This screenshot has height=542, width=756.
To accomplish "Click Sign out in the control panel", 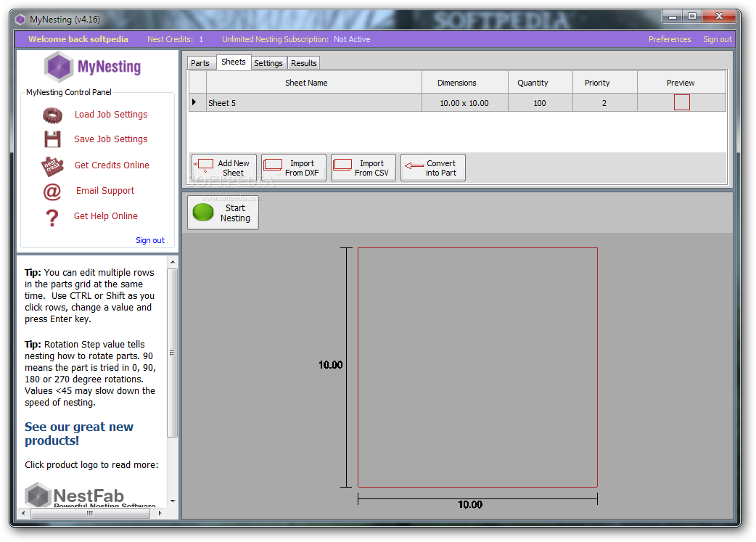I will tap(150, 240).
